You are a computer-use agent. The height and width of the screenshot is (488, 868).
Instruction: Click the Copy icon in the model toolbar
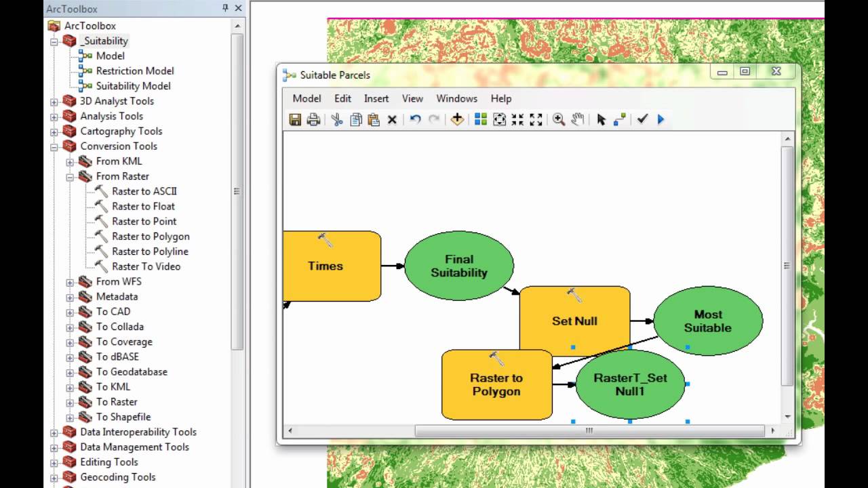click(x=355, y=119)
